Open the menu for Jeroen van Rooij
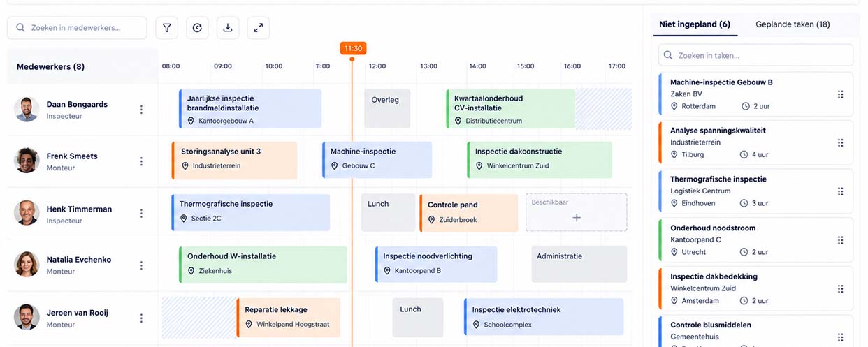 coord(141,318)
